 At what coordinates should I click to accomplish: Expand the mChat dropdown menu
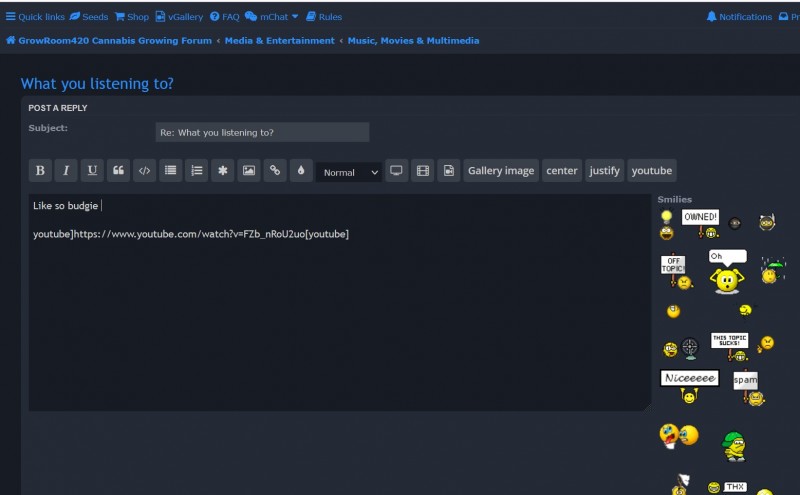coord(272,17)
